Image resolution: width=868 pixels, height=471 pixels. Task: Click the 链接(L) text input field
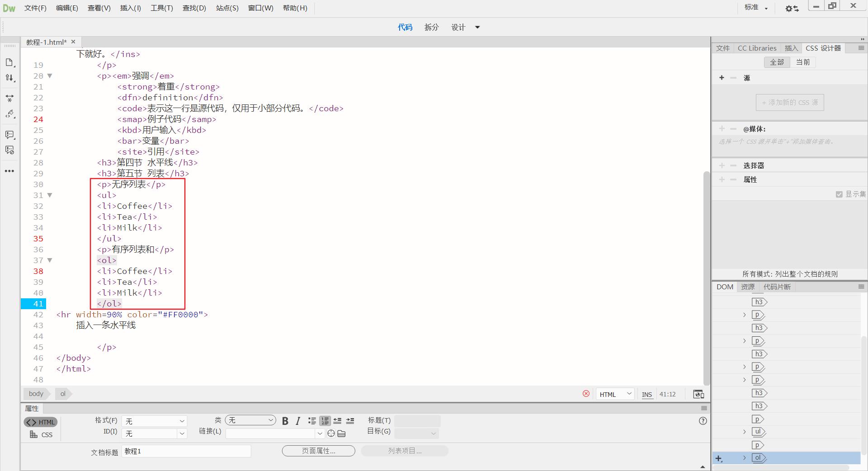(270, 433)
